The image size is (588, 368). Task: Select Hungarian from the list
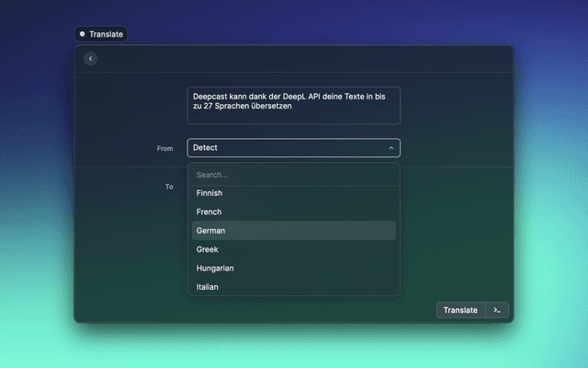pyautogui.click(x=215, y=269)
